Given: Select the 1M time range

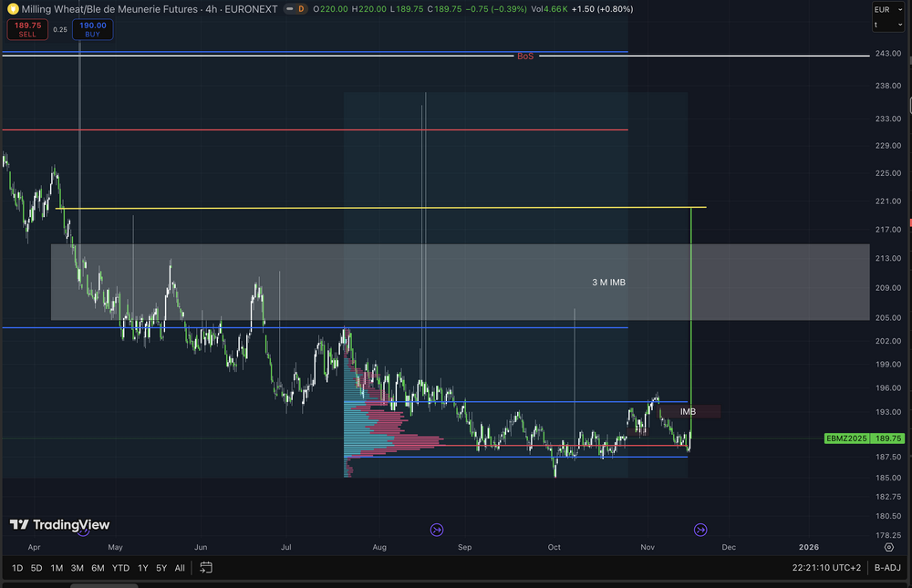Looking at the screenshot, I should (x=57, y=568).
